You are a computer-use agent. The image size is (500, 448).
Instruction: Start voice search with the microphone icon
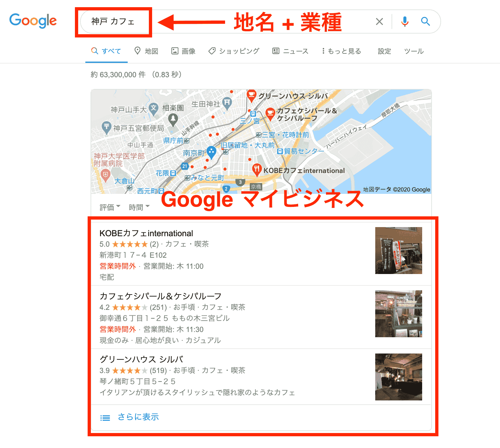click(405, 22)
